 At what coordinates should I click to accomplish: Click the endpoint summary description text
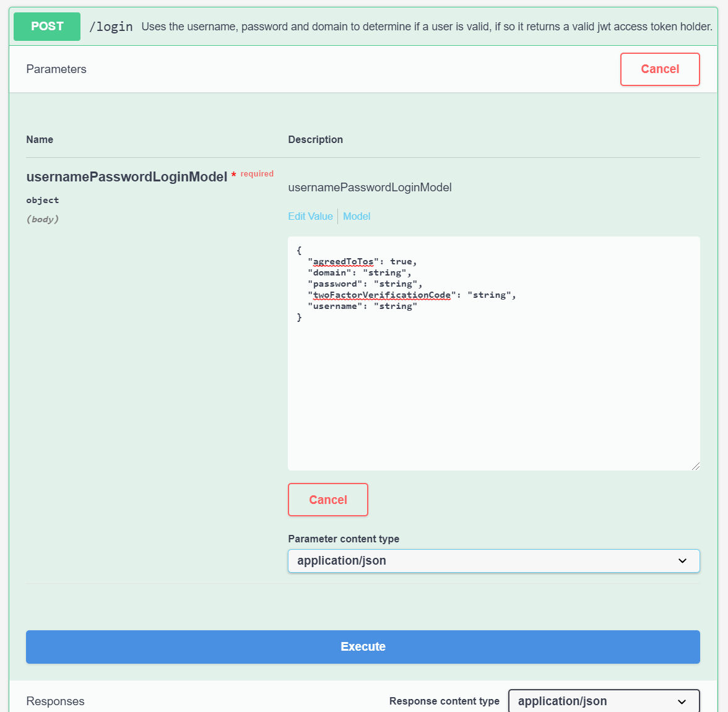[427, 27]
